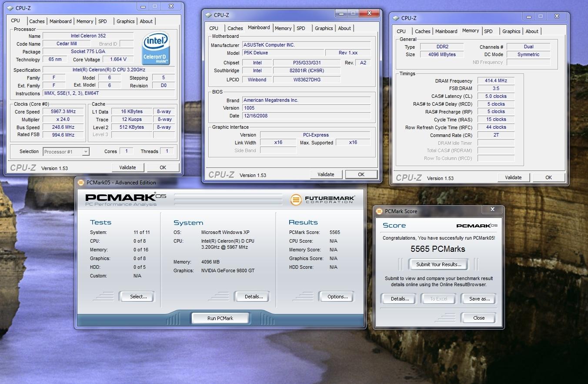The width and height of the screenshot is (588, 384).
Task: Select SPD tab in Mainboard window
Action: [x=301, y=28]
